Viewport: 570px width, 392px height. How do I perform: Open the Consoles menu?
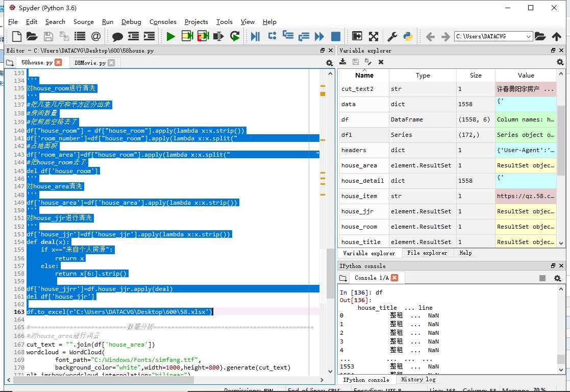(x=163, y=22)
